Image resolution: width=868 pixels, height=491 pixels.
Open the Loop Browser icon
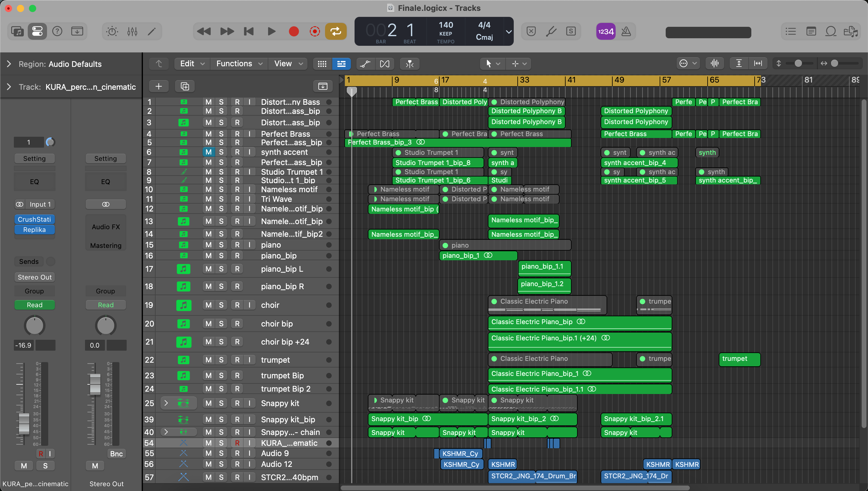pyautogui.click(x=831, y=31)
